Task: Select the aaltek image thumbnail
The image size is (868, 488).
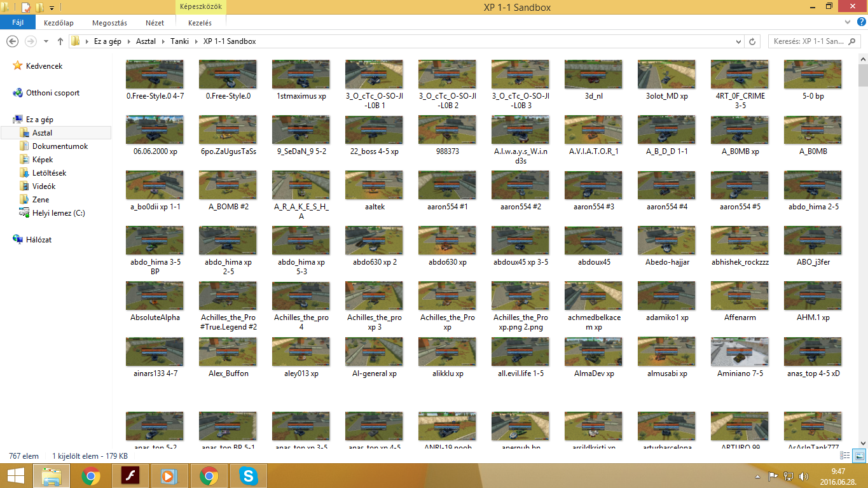Action: point(374,185)
